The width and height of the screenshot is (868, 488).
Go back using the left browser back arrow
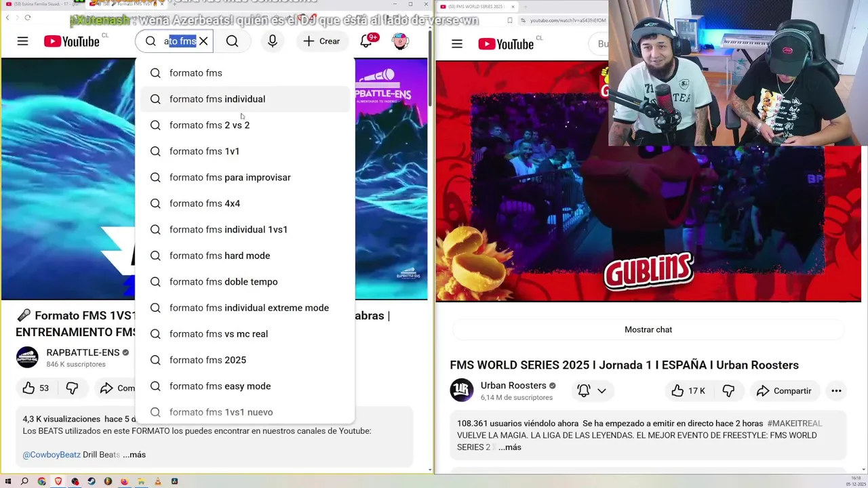click(7, 18)
